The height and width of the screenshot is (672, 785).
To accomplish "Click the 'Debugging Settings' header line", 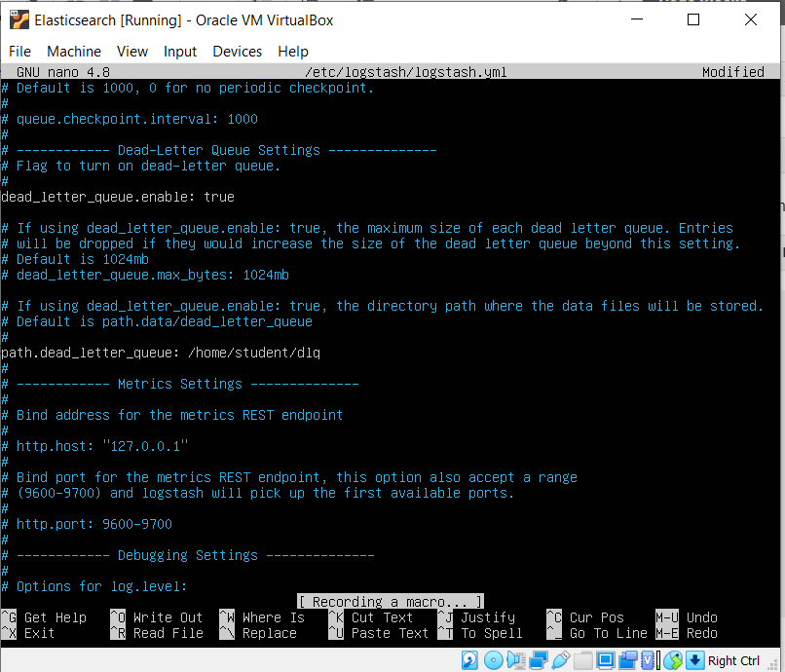I will 188,555.
